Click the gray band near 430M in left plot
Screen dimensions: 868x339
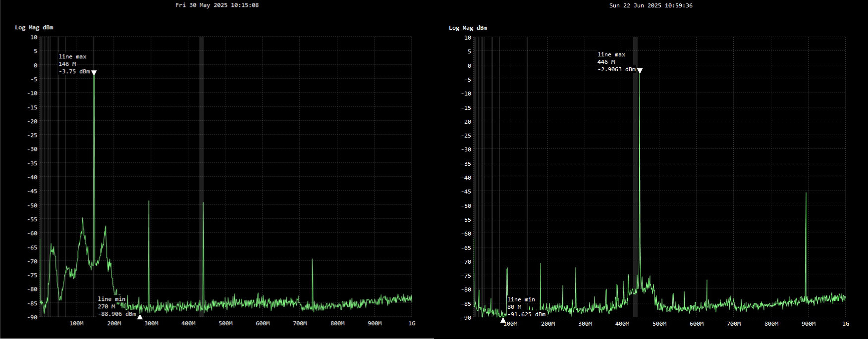pos(202,173)
